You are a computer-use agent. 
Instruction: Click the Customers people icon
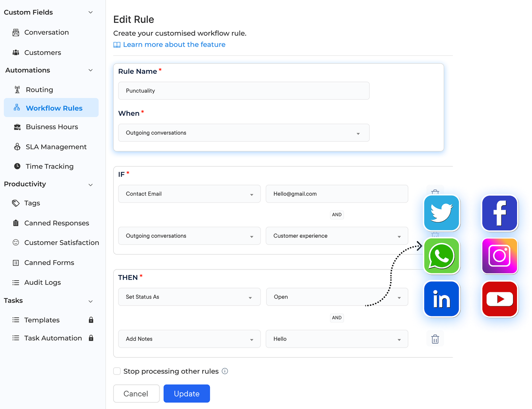(x=16, y=53)
